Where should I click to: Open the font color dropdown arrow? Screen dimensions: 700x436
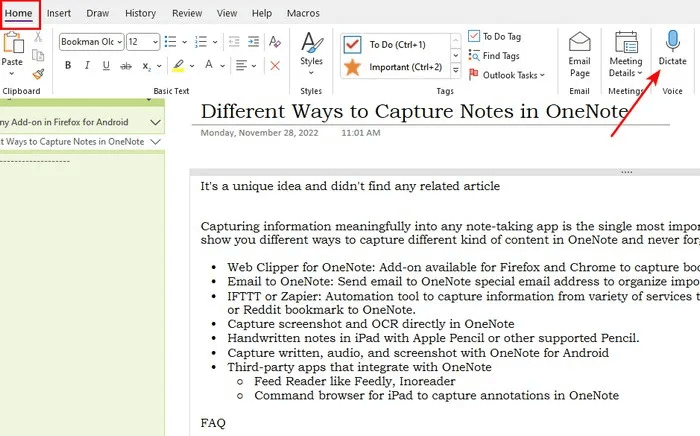coord(222,66)
